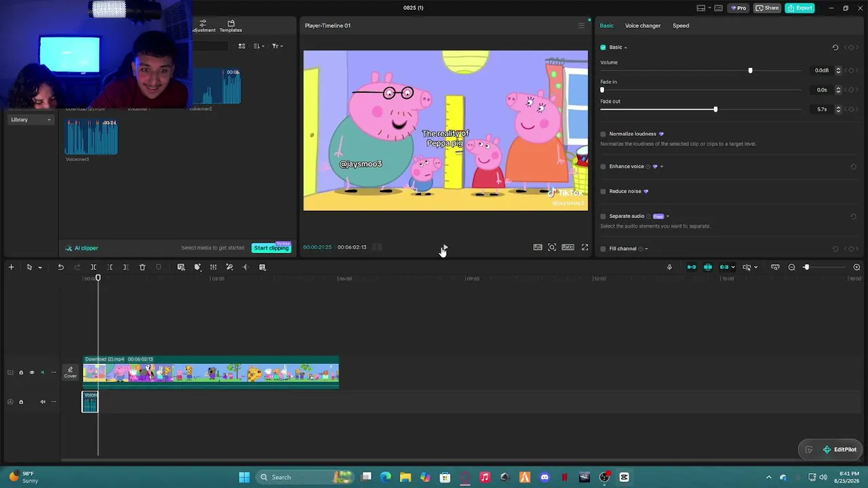
Task: Lock the video track
Action: (x=21, y=372)
